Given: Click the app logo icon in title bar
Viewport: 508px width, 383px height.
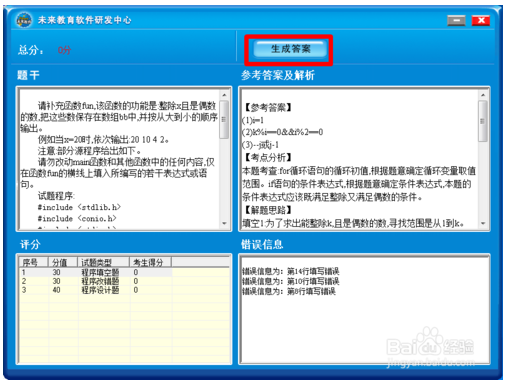Looking at the screenshot, I should pos(24,20).
